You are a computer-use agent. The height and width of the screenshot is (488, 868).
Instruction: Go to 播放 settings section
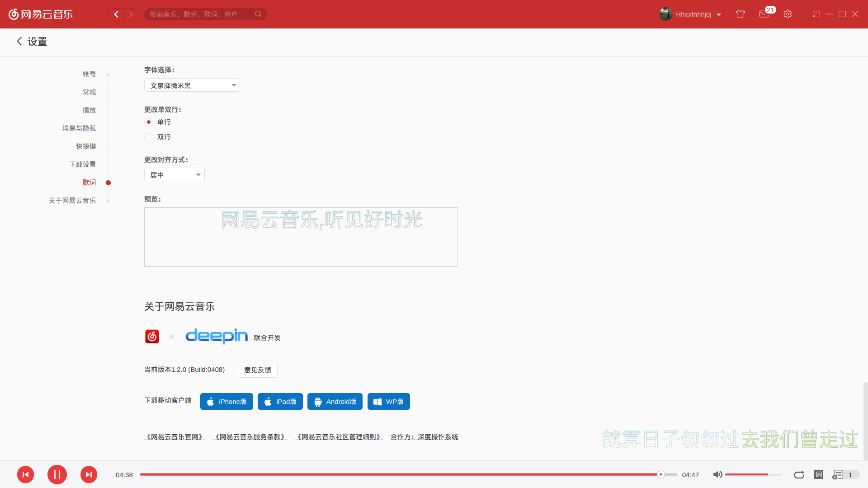89,110
